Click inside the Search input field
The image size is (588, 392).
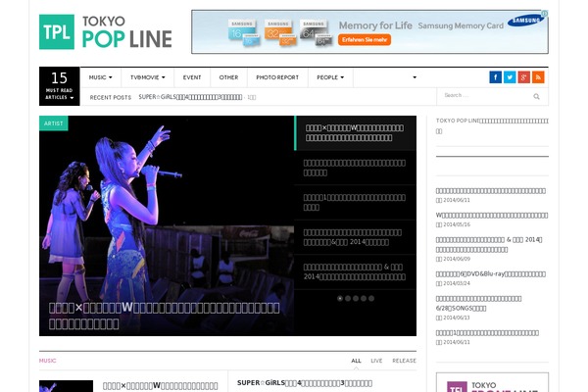483,96
